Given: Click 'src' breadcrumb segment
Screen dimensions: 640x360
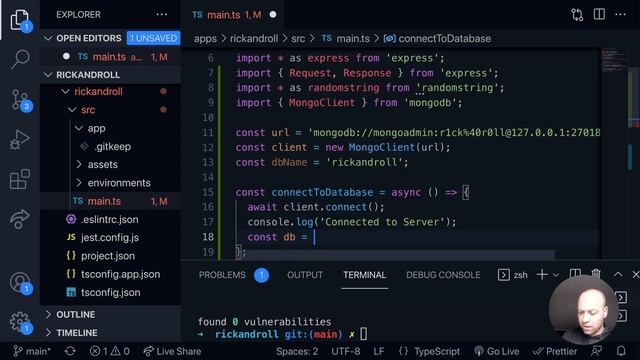Looking at the screenshot, I should [x=298, y=39].
